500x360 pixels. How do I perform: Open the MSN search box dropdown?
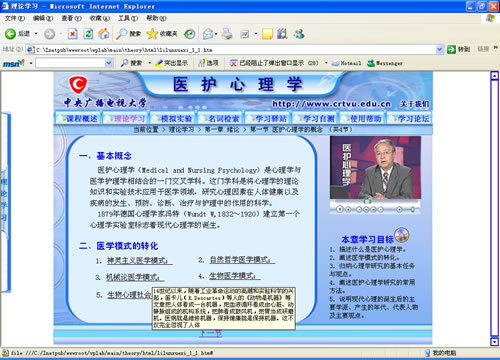click(x=109, y=63)
